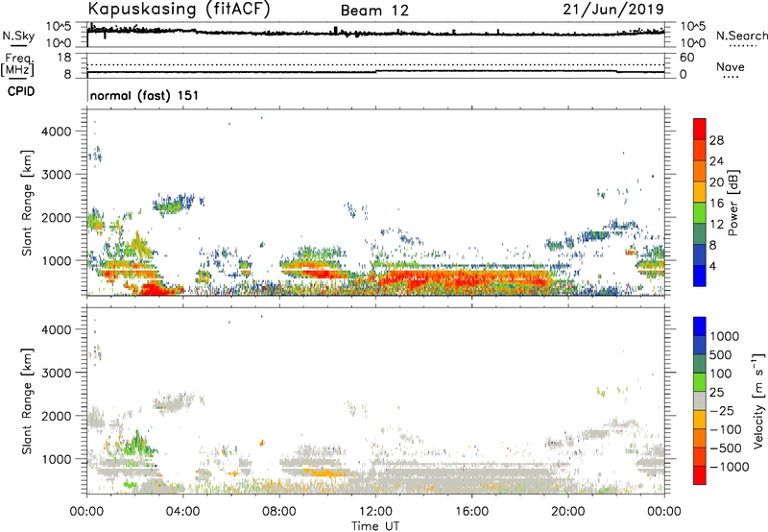Viewport: 768px width, 532px height.
Task: Click the '3000' range tick of velocity panel
Action: [56, 373]
